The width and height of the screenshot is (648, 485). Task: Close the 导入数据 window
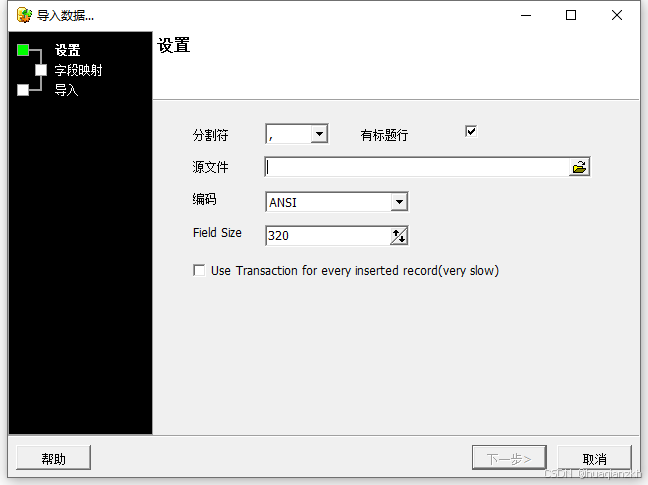(x=617, y=15)
